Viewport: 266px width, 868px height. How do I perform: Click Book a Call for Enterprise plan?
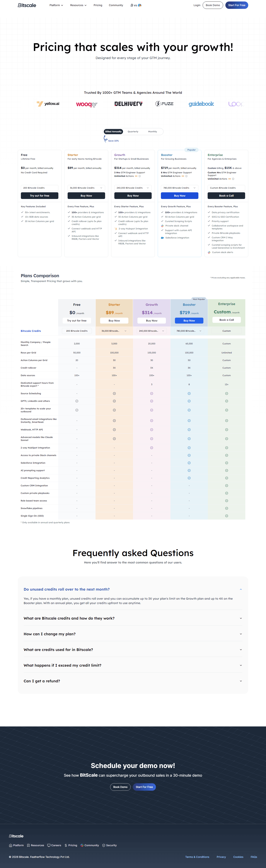pos(226,195)
